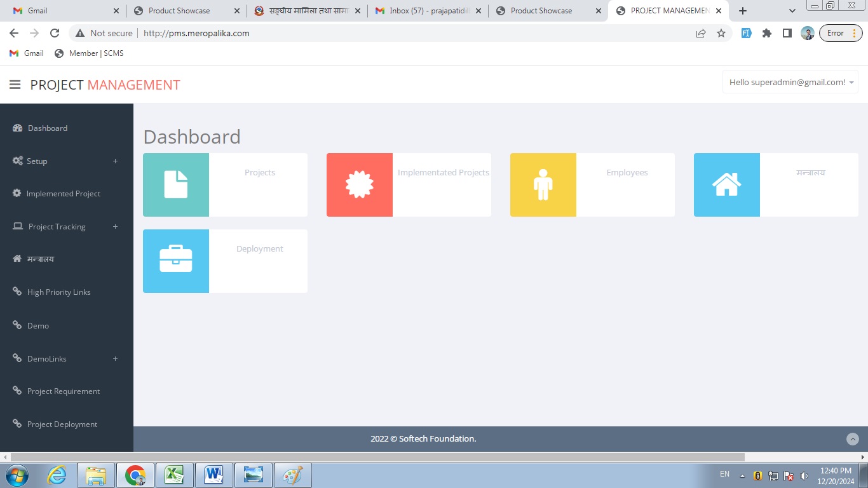Screen dimensions: 868x488
Task: Open Microsoft Word from the taskbar
Action: (x=214, y=475)
